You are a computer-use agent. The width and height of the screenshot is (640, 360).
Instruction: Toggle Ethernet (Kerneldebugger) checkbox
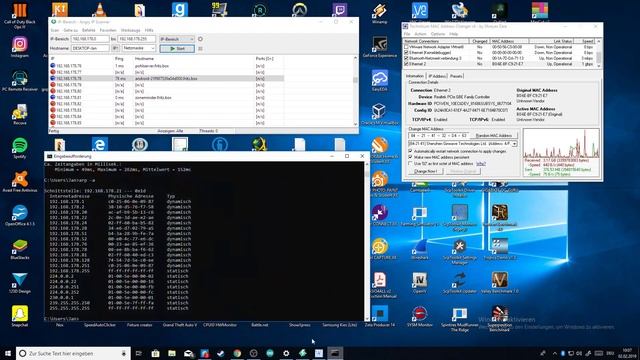tap(406, 53)
